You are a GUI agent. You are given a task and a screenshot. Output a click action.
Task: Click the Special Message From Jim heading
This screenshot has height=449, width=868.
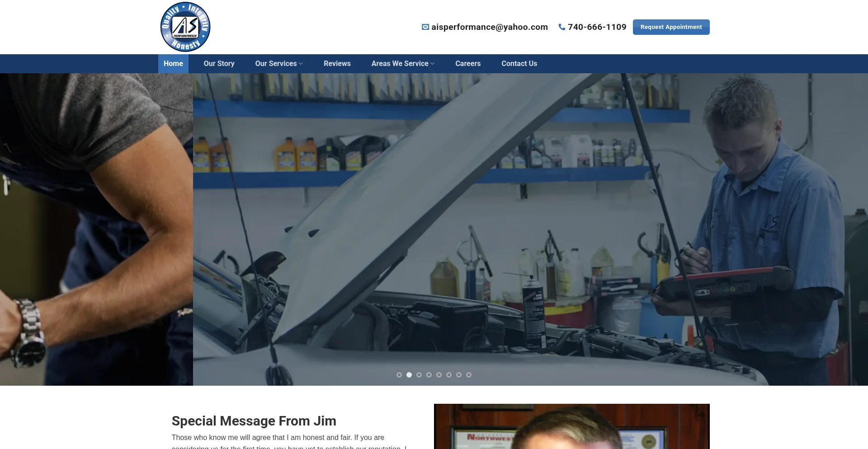(254, 421)
